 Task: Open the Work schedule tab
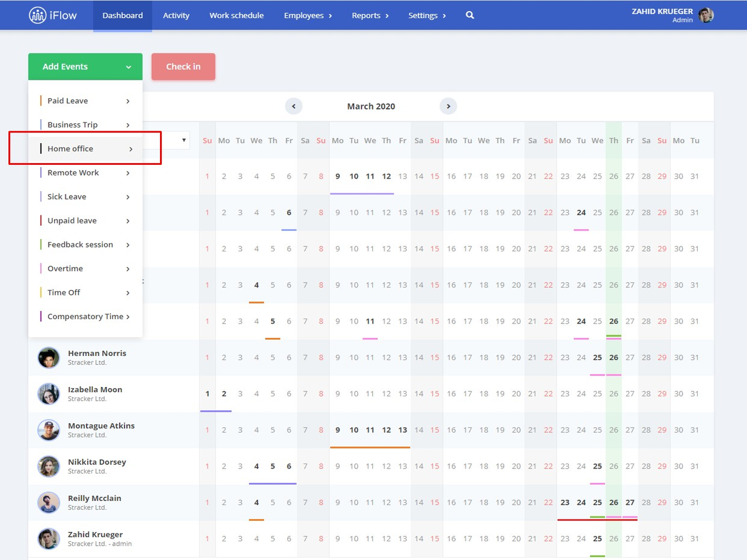[x=237, y=16]
